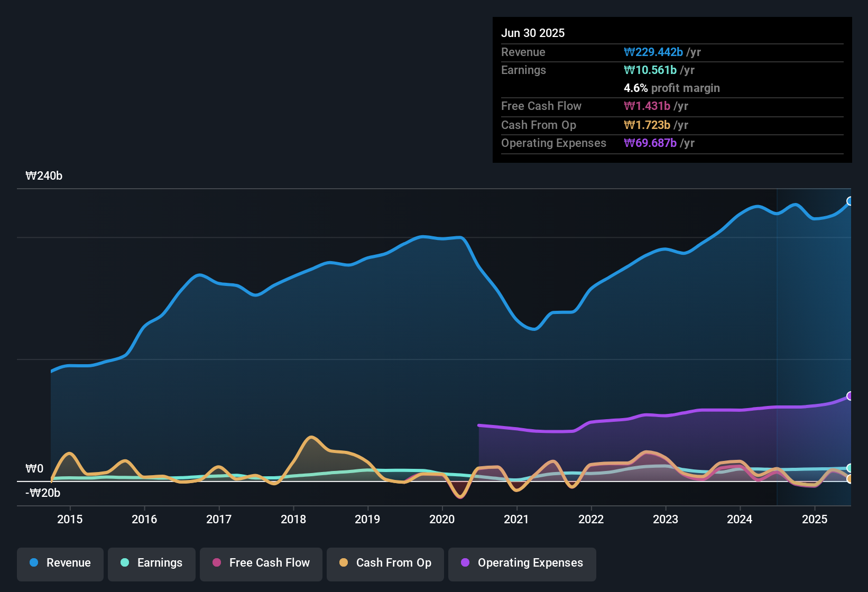Click the Cash From Op label in tooltip

(x=539, y=125)
